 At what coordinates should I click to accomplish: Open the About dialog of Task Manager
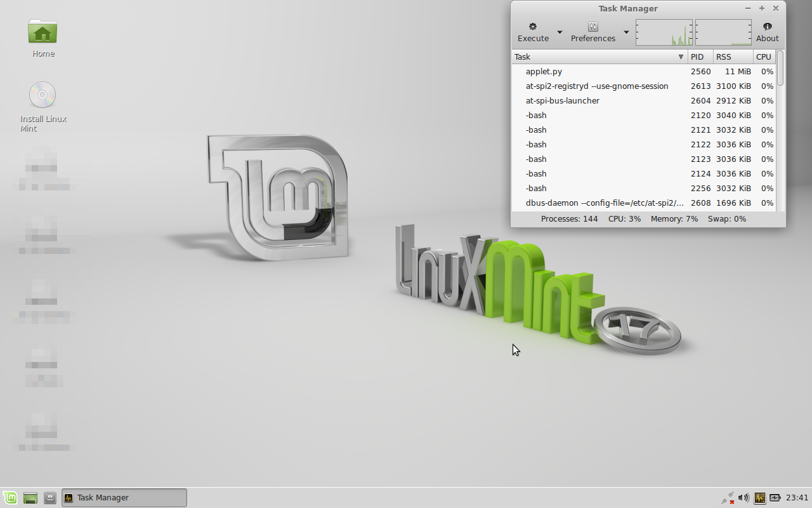tap(768, 32)
